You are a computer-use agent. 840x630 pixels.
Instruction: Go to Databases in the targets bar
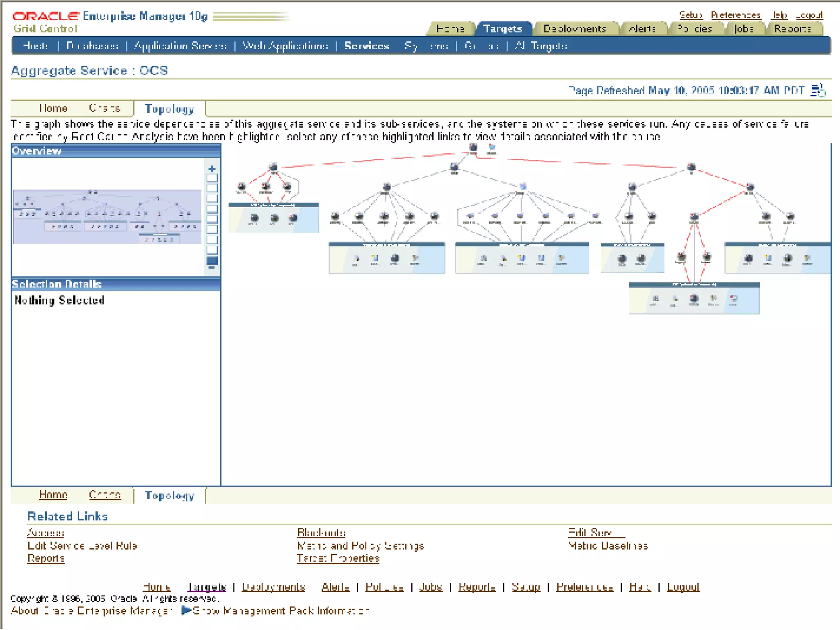[92, 46]
